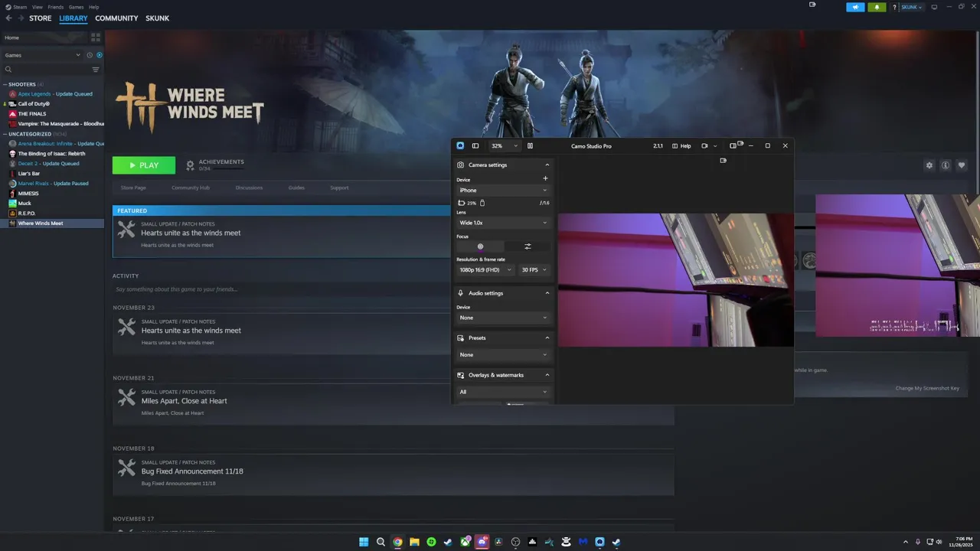The image size is (980, 551).
Task: Open the SKUNK account dropdown at top right
Action: pos(911,7)
